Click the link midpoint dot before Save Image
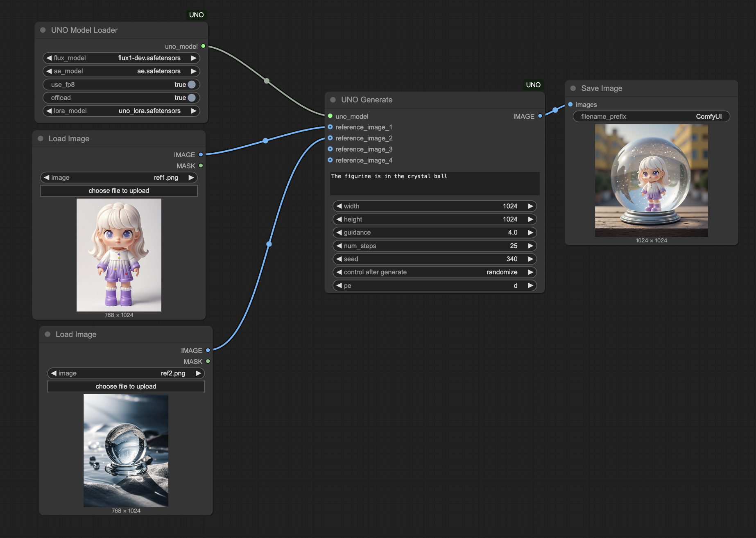The image size is (756, 538). point(555,110)
